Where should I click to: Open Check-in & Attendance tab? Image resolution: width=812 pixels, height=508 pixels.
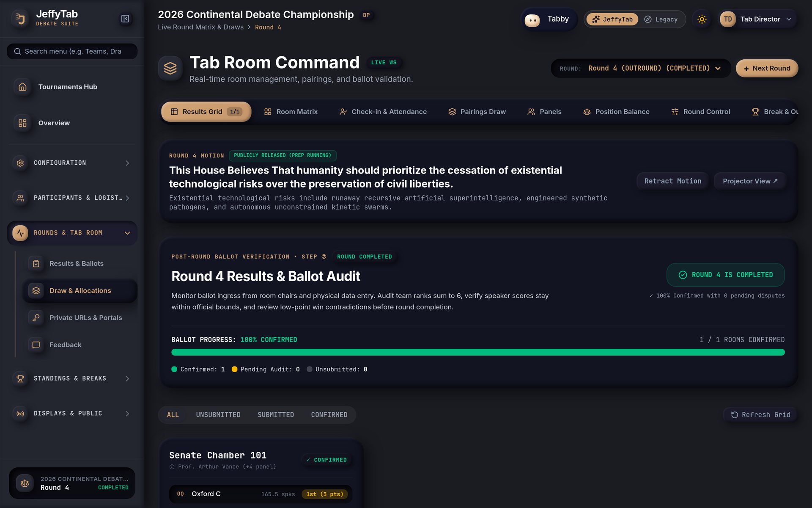(x=383, y=112)
